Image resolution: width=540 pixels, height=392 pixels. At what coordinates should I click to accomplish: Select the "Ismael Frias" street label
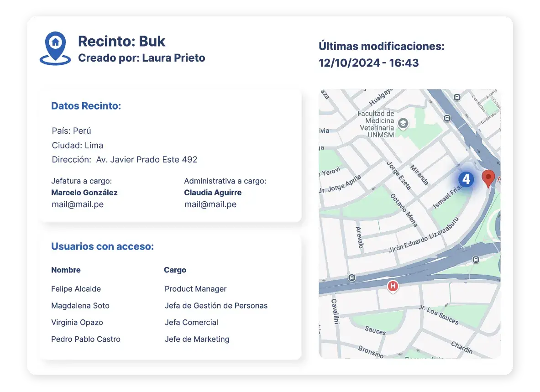447,198
